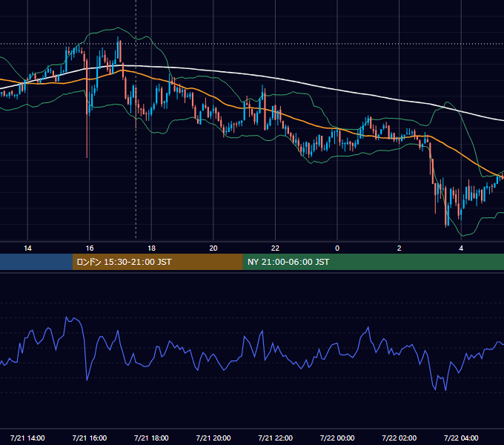Click the oscillator peak near 15:15

click(67, 317)
